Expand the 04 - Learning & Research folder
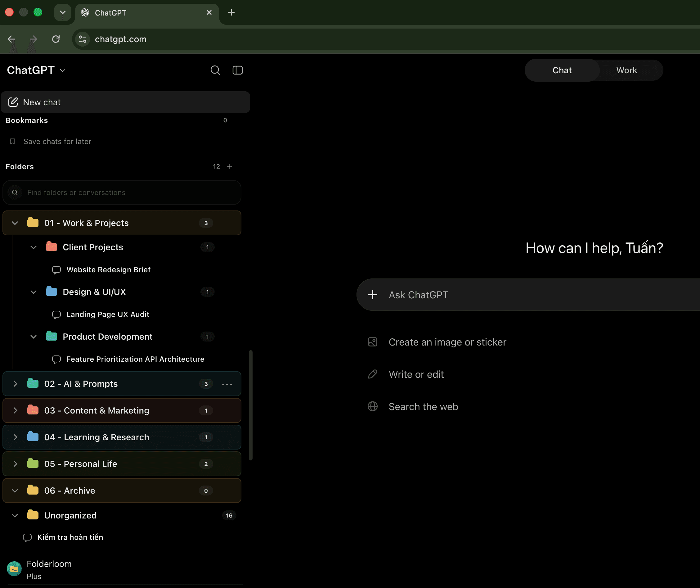This screenshot has width=700, height=588. pos(15,437)
